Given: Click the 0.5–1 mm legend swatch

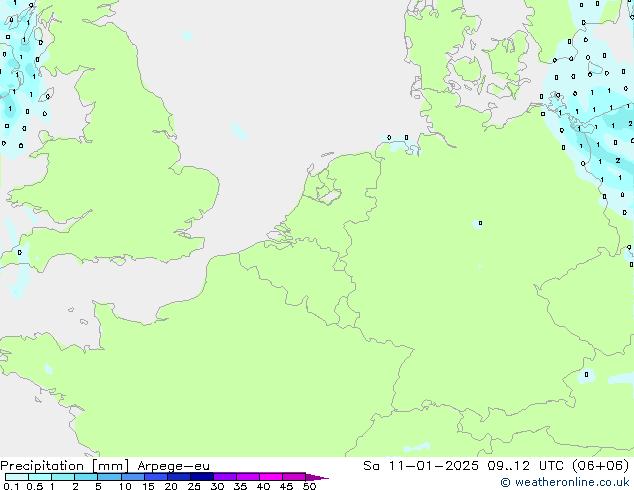Looking at the screenshot, I should point(40,477).
